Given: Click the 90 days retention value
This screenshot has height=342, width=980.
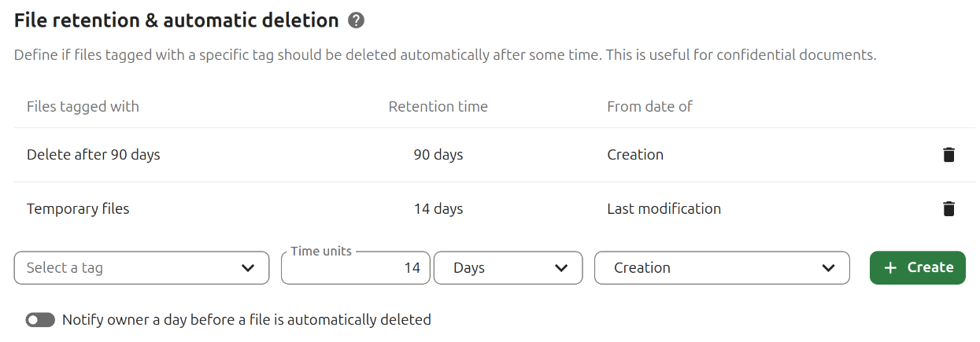Looking at the screenshot, I should [x=438, y=155].
